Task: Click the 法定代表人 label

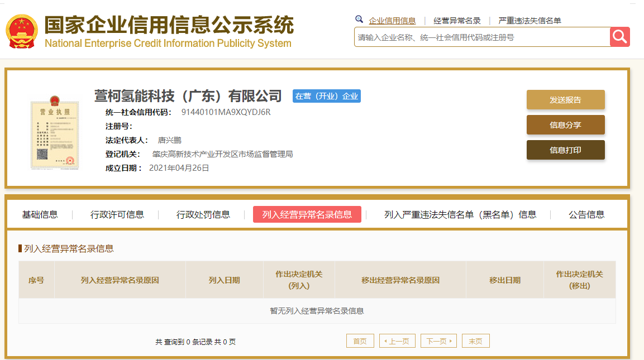Action: coord(126,141)
